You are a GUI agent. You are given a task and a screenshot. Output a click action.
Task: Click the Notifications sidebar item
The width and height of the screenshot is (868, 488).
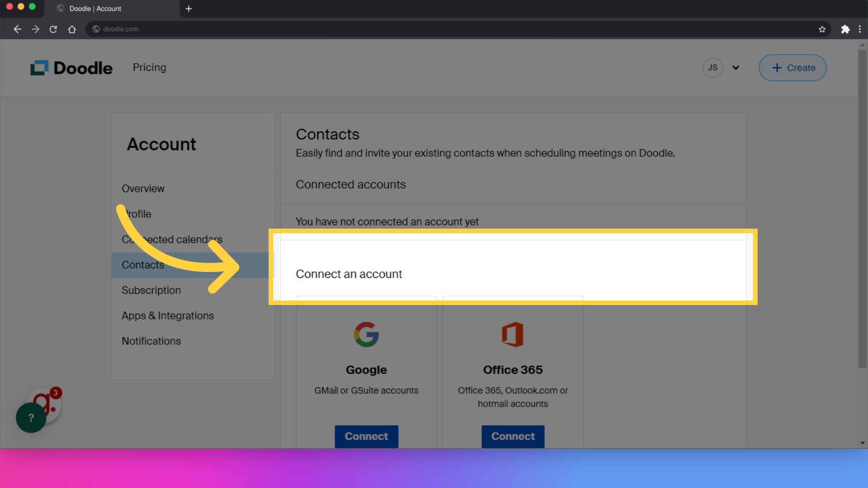tap(151, 341)
